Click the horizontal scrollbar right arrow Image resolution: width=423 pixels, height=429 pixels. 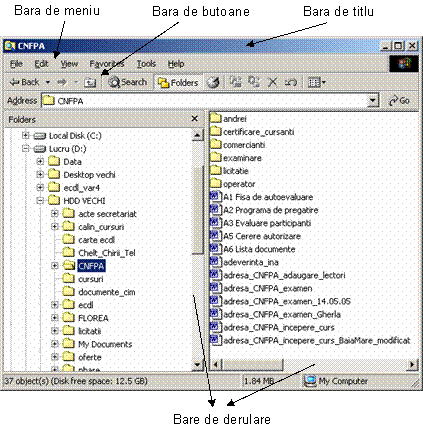pos(412,364)
